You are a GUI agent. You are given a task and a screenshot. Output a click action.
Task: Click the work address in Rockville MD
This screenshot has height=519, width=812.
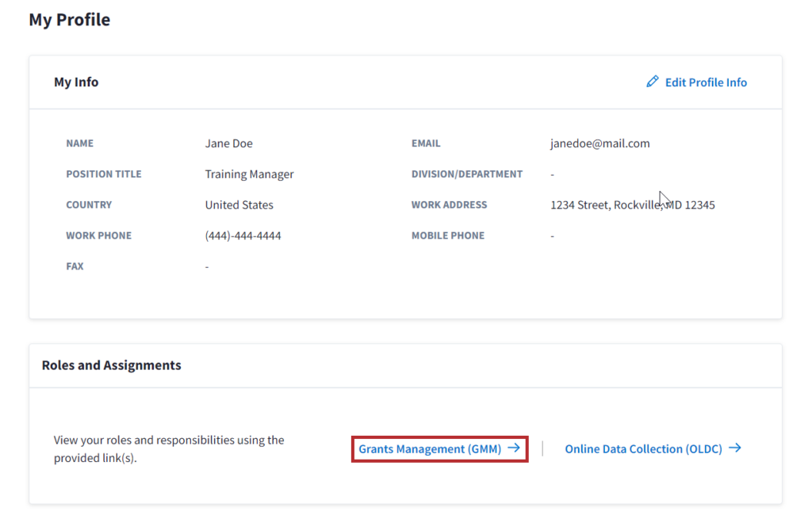(633, 204)
